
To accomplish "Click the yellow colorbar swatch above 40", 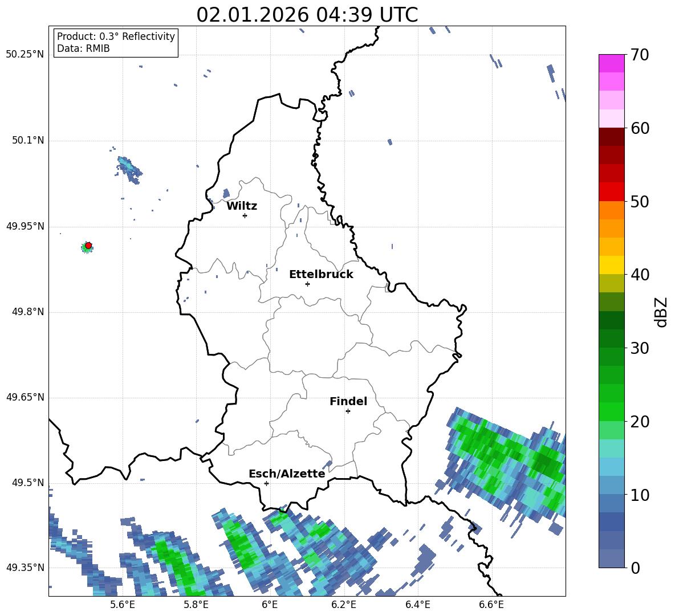I will coord(611,265).
